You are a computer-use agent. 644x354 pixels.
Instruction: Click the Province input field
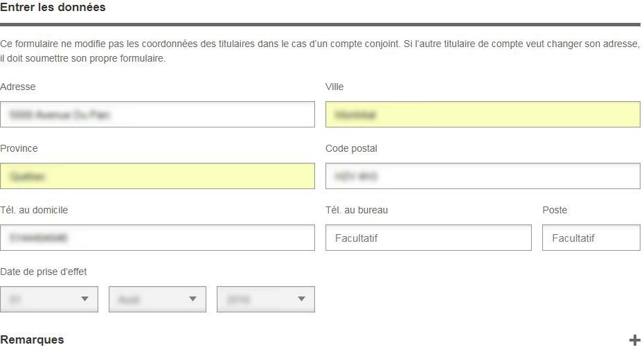pyautogui.click(x=157, y=176)
